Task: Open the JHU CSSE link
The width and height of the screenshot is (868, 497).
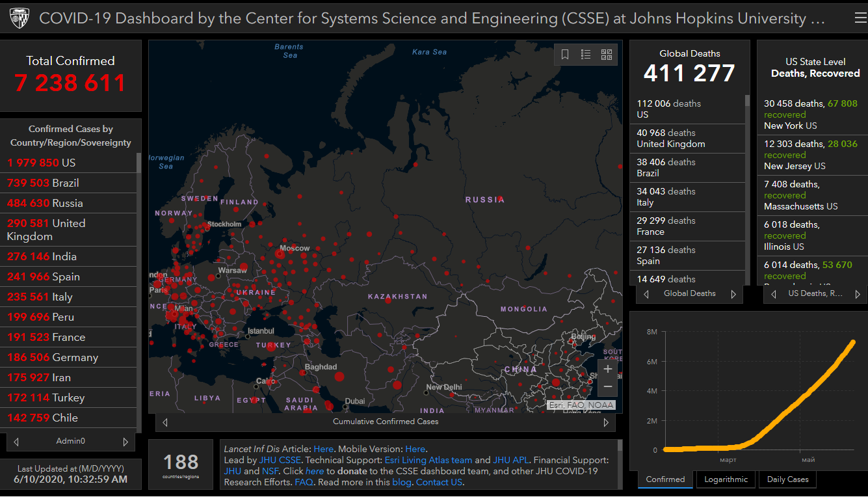Action: [x=280, y=460]
